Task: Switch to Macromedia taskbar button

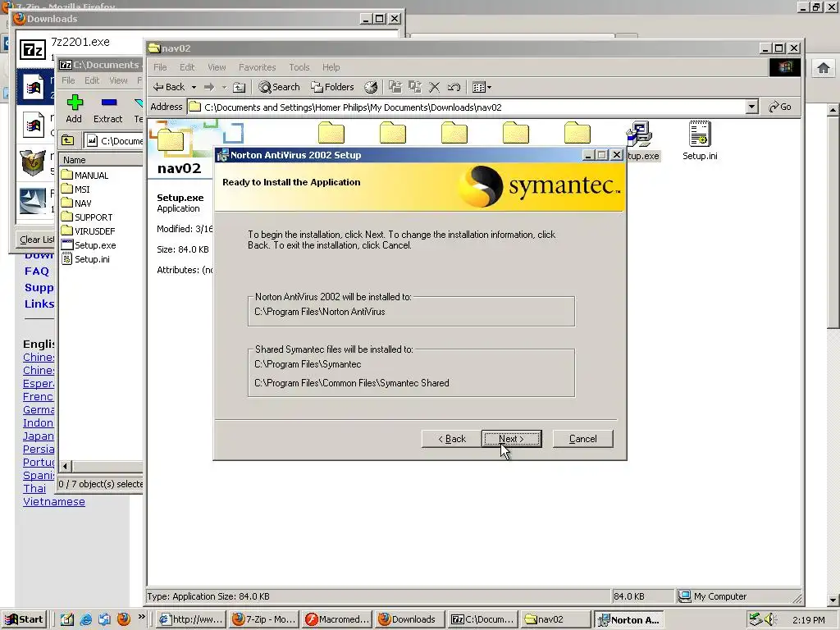Action: click(337, 620)
